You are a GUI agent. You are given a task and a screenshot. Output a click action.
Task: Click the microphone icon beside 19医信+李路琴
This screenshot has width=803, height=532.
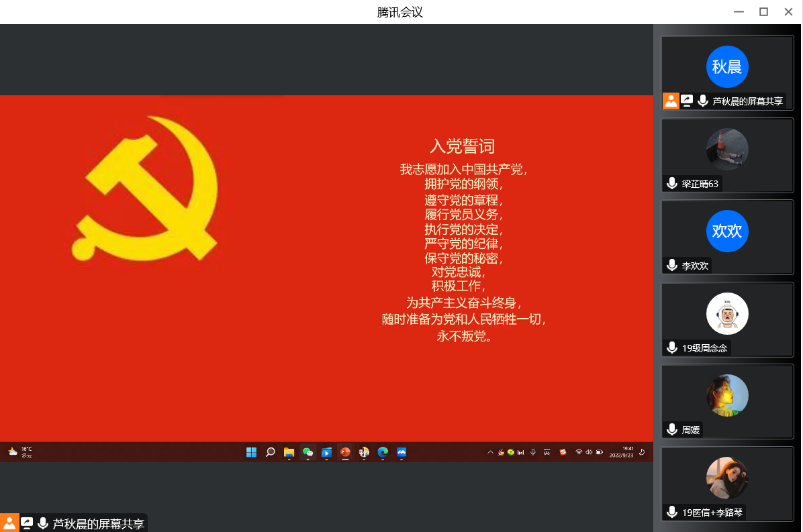click(672, 512)
